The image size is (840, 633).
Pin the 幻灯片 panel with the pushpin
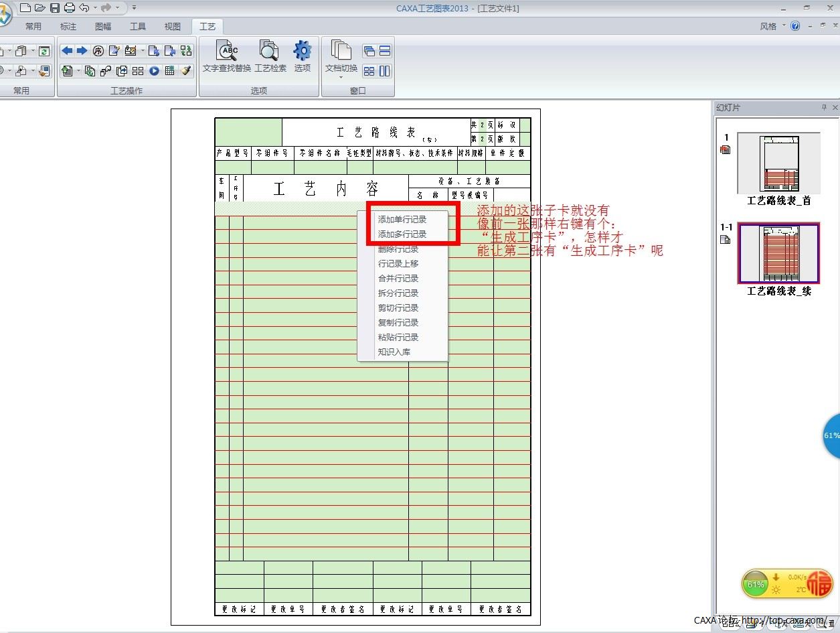825,108
